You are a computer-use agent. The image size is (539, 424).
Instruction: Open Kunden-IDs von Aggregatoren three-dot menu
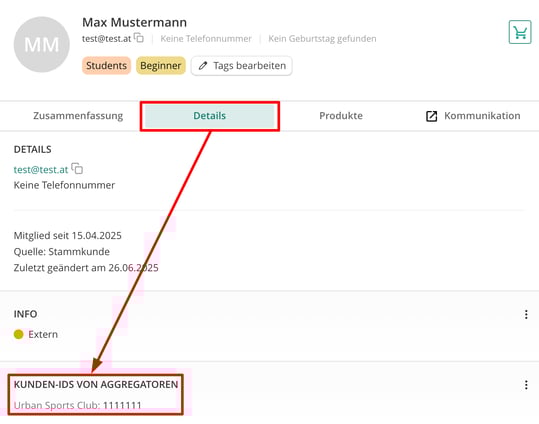(x=526, y=385)
